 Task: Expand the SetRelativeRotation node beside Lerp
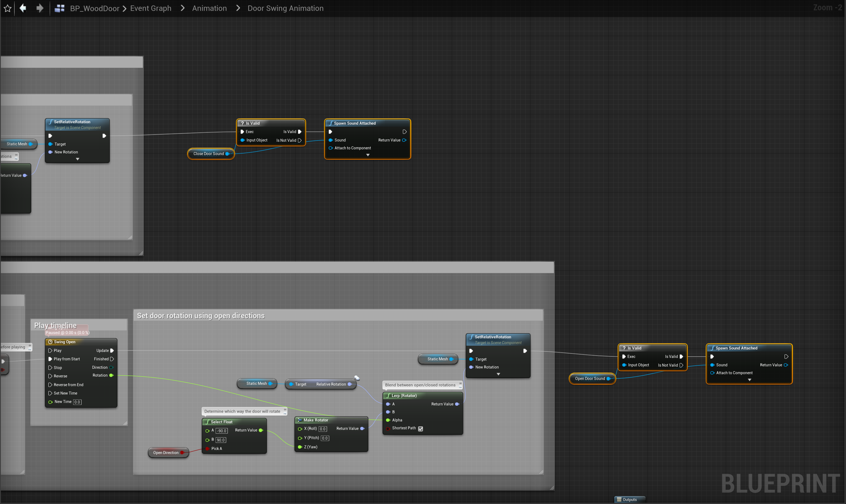point(498,374)
